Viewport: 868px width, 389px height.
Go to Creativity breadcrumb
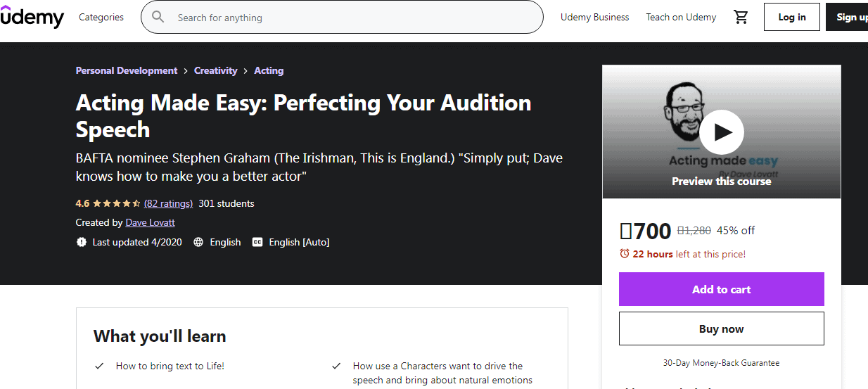(x=216, y=70)
